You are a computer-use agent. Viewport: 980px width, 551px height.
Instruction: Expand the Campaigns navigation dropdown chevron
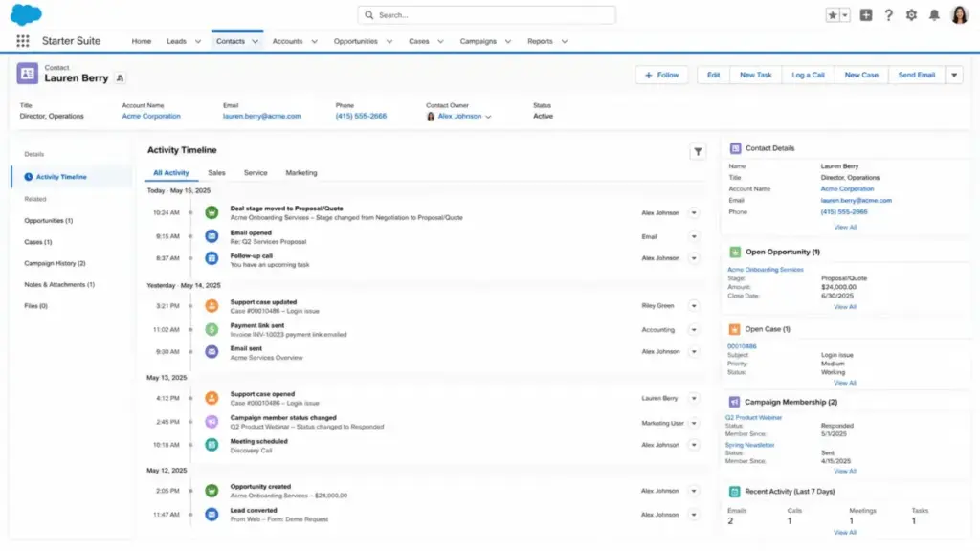coord(508,42)
